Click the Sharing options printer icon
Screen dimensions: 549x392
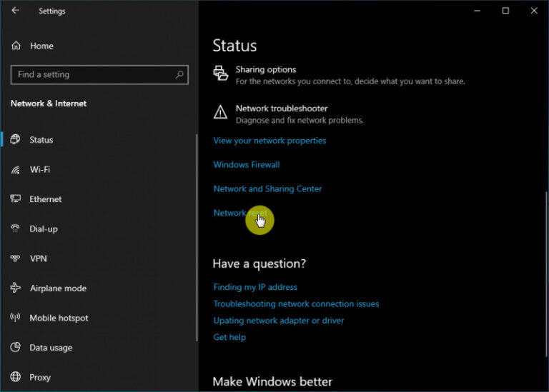tap(221, 73)
